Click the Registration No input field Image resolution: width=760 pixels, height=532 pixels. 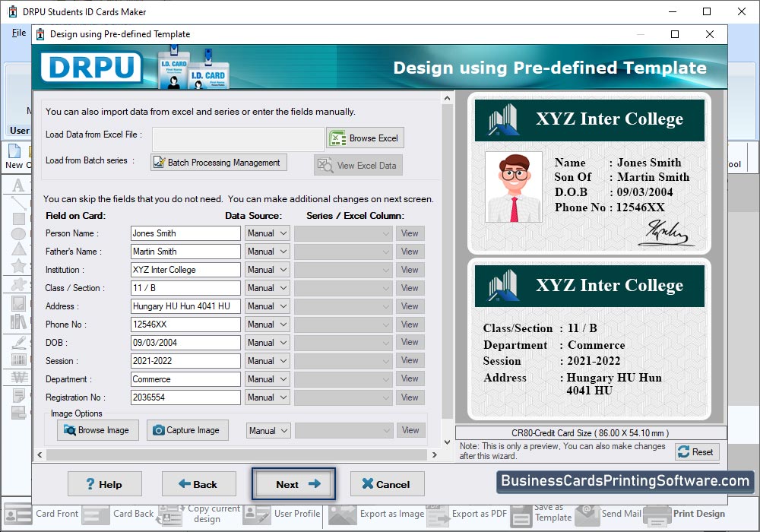pyautogui.click(x=185, y=397)
